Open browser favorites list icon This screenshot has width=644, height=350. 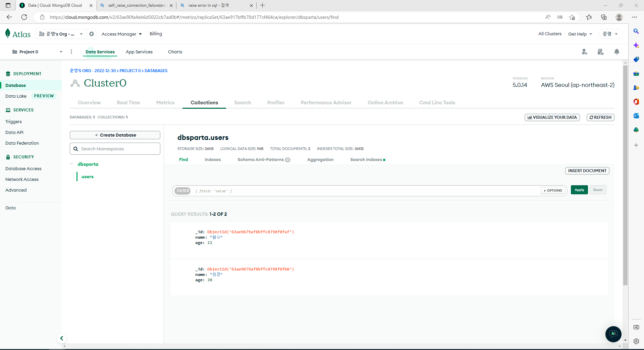point(589,17)
